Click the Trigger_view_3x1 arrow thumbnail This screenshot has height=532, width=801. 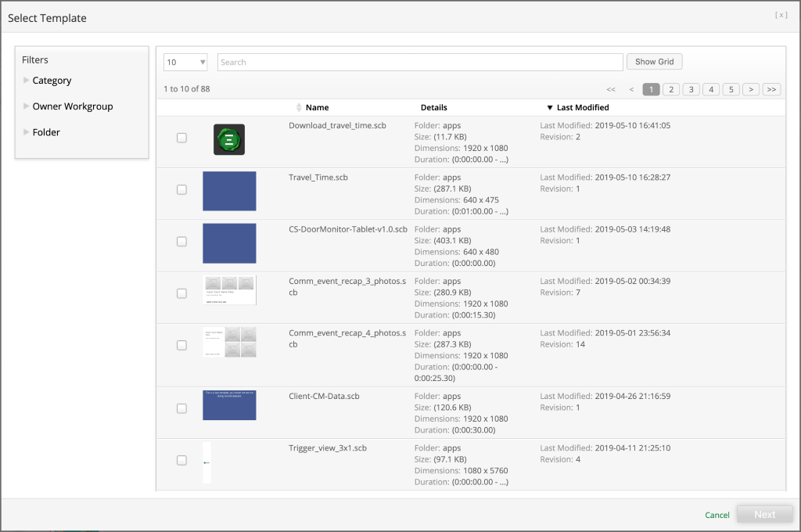(207, 462)
